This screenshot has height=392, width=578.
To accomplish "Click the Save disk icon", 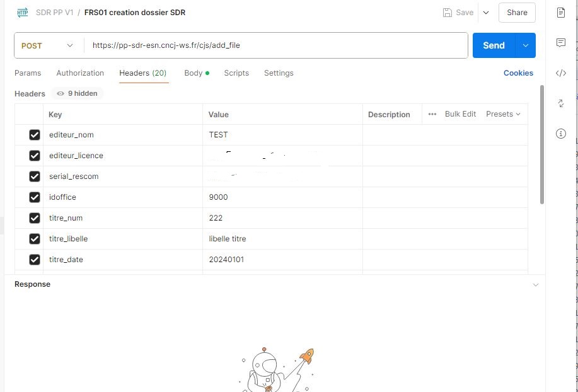I will (448, 13).
